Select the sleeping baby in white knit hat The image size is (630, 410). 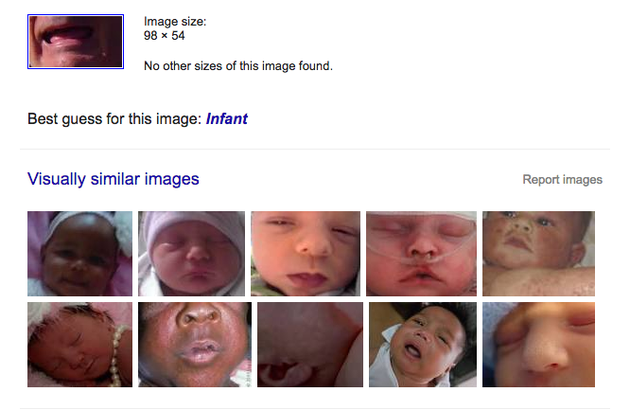pos(191,254)
